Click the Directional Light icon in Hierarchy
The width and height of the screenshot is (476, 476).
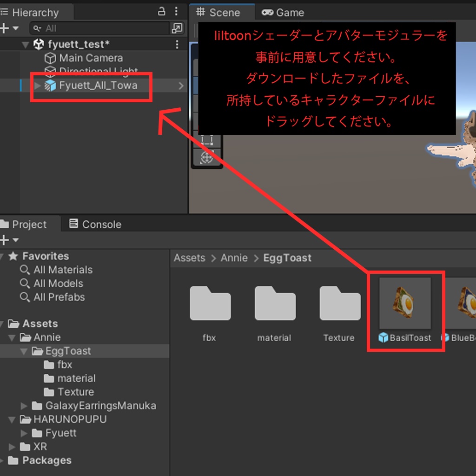[x=50, y=71]
